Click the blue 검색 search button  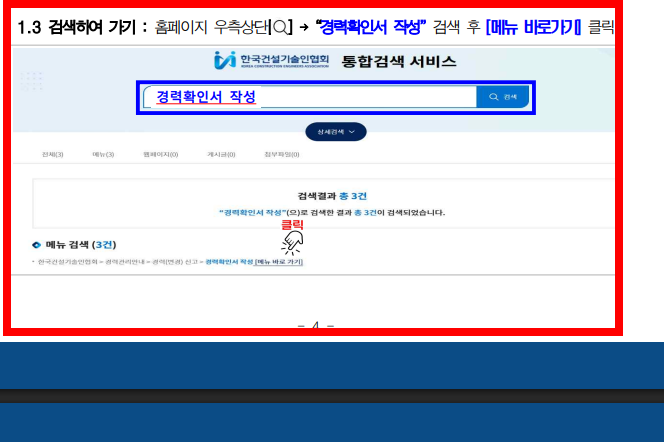tap(503, 97)
